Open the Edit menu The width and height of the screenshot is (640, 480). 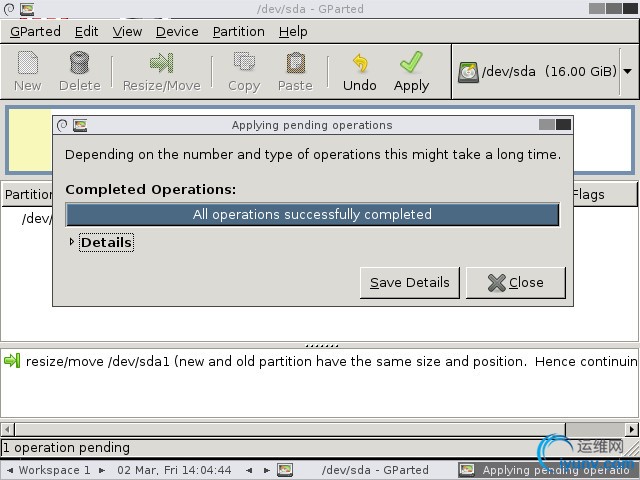pyautogui.click(x=87, y=31)
